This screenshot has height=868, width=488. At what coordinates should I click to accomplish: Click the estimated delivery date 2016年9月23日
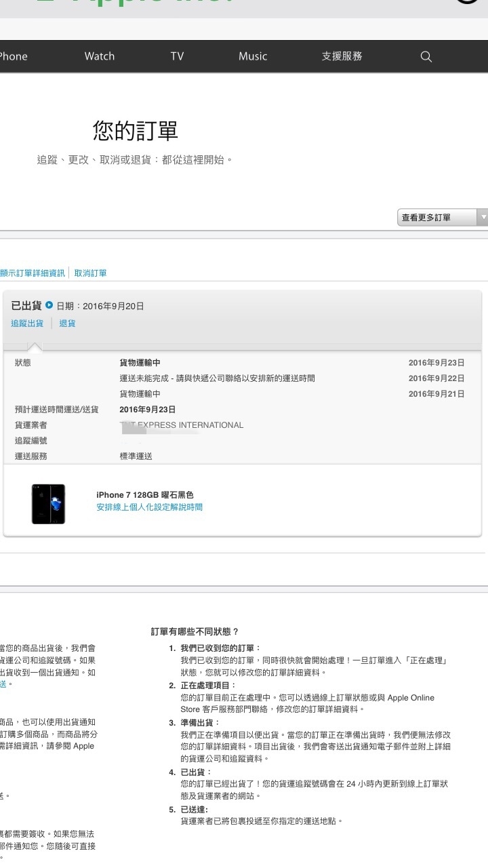[x=148, y=410]
